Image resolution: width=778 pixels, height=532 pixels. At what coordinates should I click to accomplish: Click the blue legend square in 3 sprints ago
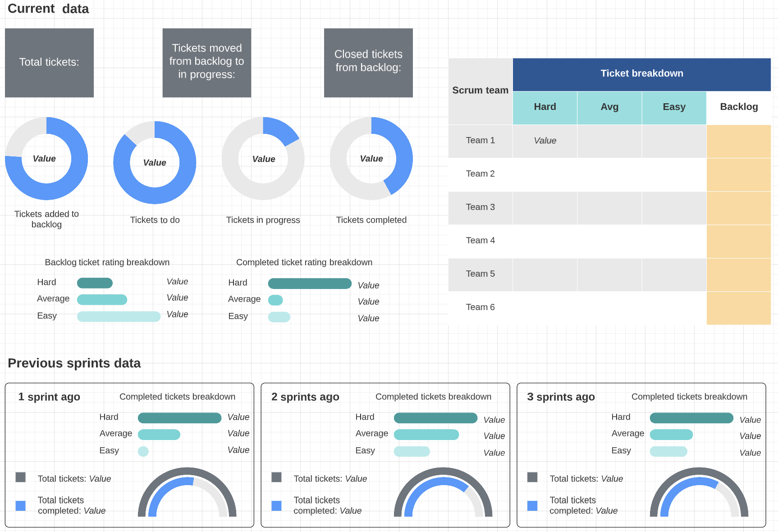[532, 506]
